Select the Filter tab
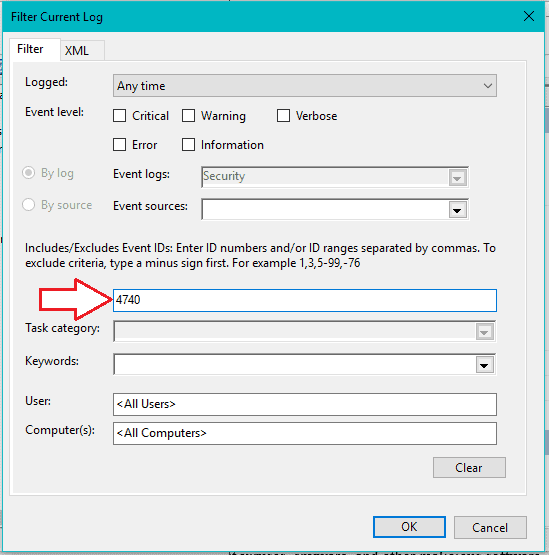Image resolution: width=549 pixels, height=555 pixels. coord(35,50)
